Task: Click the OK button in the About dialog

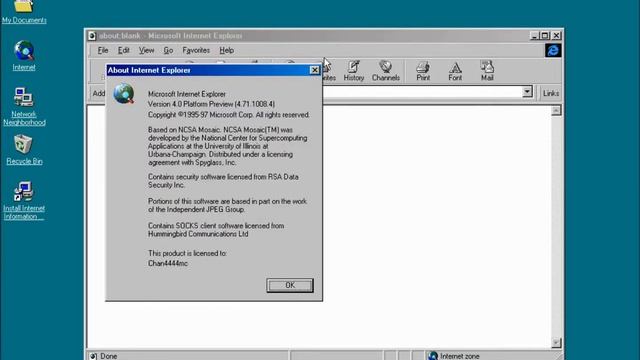Action: [x=290, y=285]
